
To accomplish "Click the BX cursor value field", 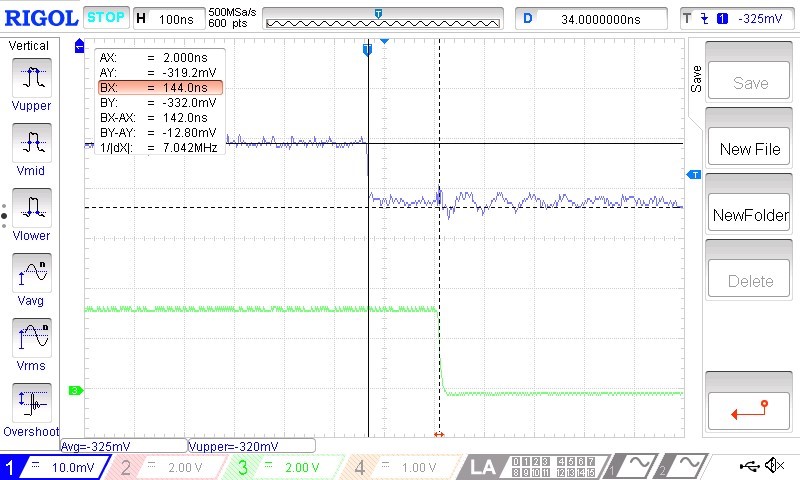I will [x=159, y=88].
